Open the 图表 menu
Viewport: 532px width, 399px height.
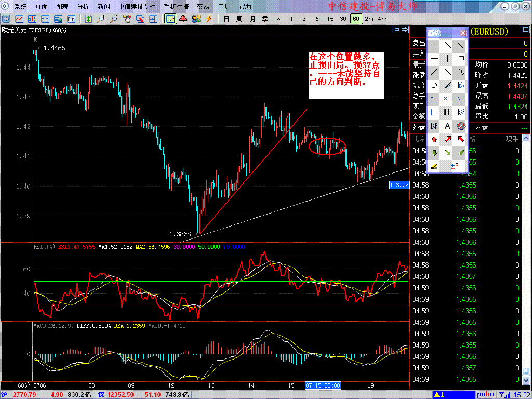62,6
